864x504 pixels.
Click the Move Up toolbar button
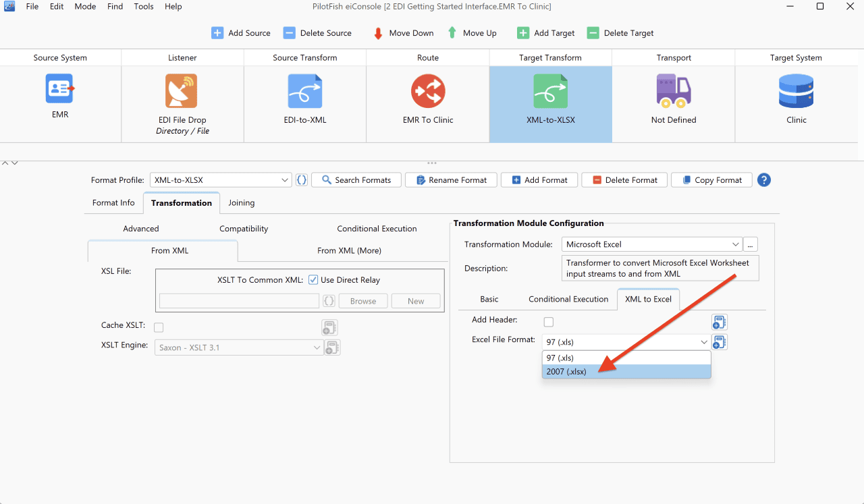(471, 33)
